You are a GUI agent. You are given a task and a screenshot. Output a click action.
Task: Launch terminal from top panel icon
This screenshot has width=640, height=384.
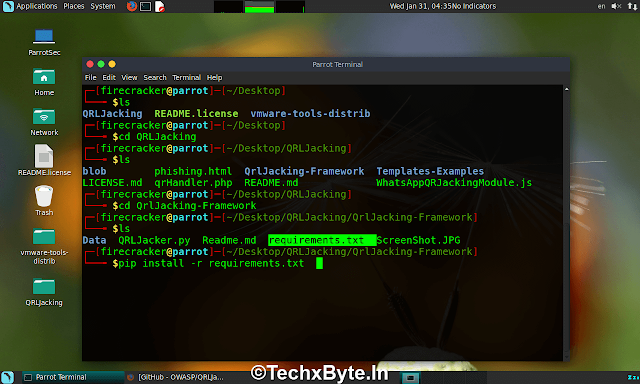(x=145, y=6)
